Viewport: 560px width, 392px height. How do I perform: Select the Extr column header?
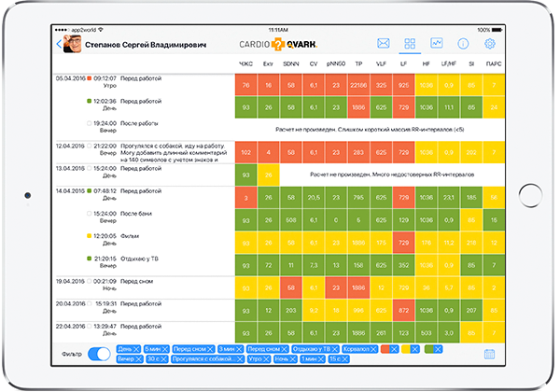[268, 63]
